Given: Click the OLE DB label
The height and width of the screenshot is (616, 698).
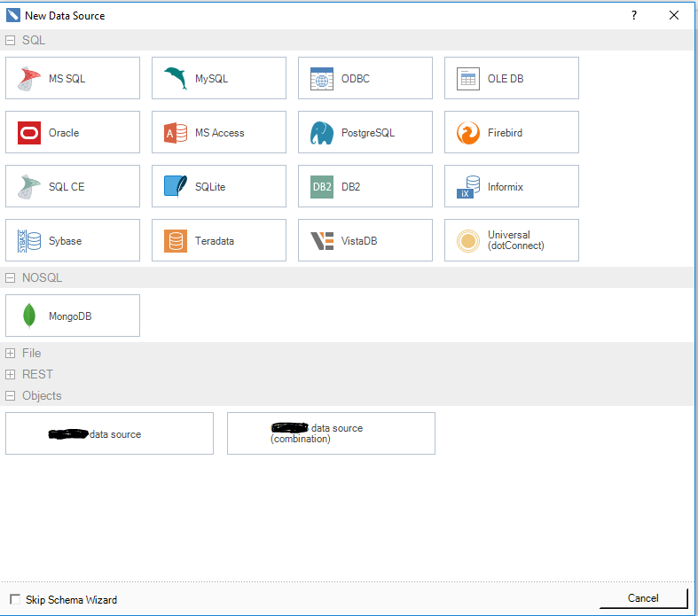Looking at the screenshot, I should pyautogui.click(x=506, y=79).
